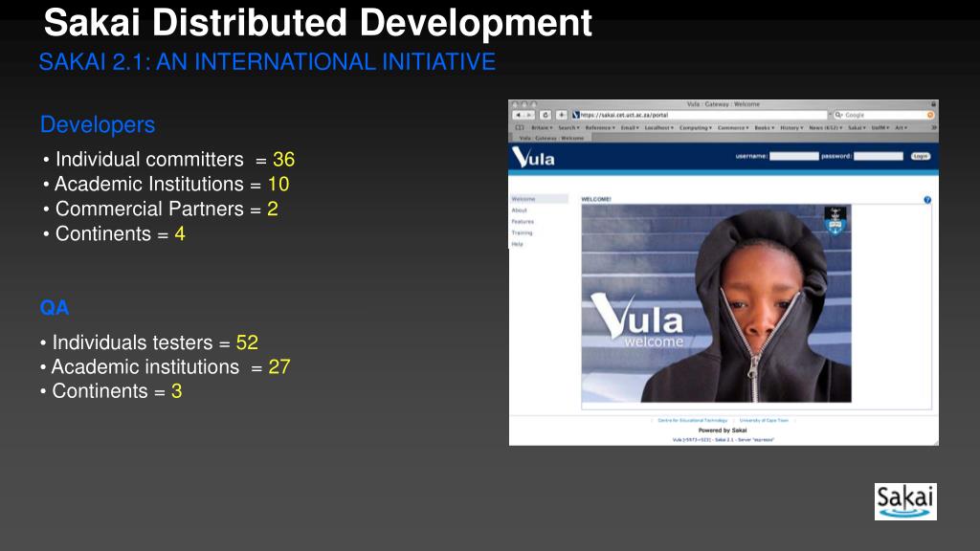Click the Individual committers = 36 bullet
980x551 pixels.
tap(168, 160)
